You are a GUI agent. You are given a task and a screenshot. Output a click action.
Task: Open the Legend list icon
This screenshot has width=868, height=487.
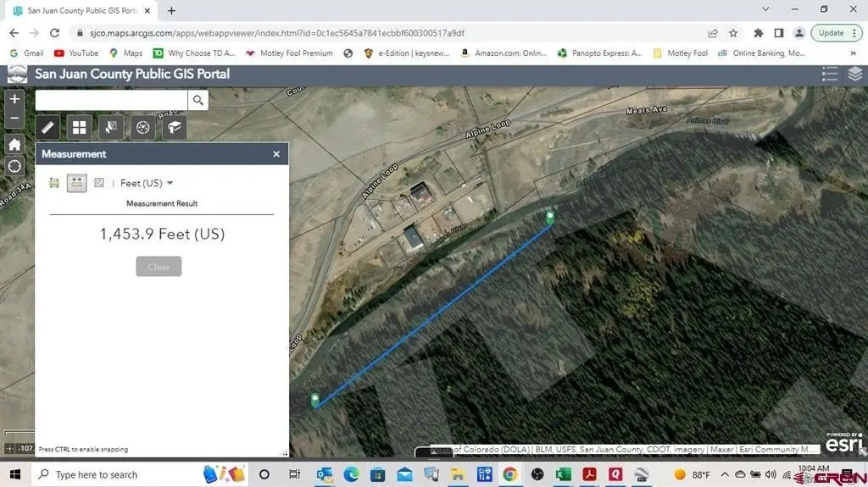tap(830, 75)
